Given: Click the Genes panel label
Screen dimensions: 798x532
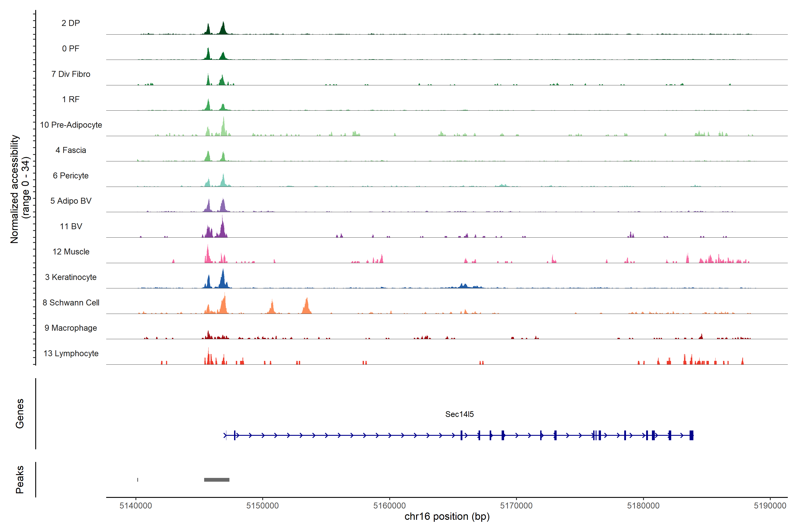Looking at the screenshot, I should coord(20,414).
